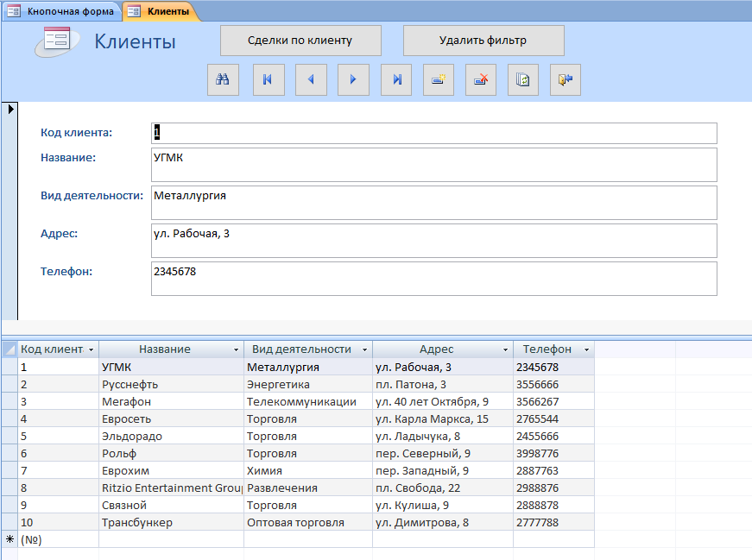Click the duplicate record icon

pyautogui.click(x=522, y=79)
